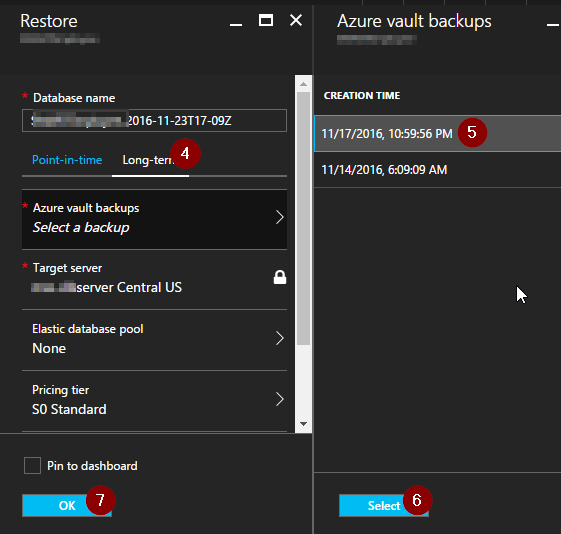Click the Restore blade scrollbar thumb

point(303,219)
